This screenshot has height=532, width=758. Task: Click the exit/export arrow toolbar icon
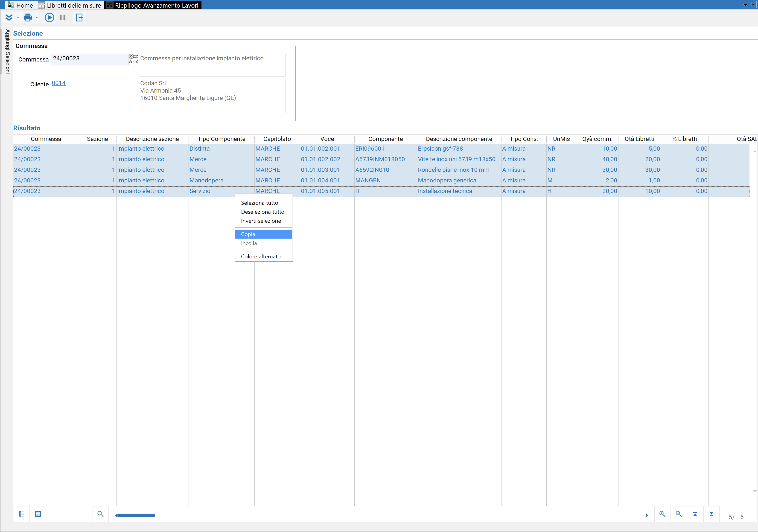pyautogui.click(x=79, y=18)
